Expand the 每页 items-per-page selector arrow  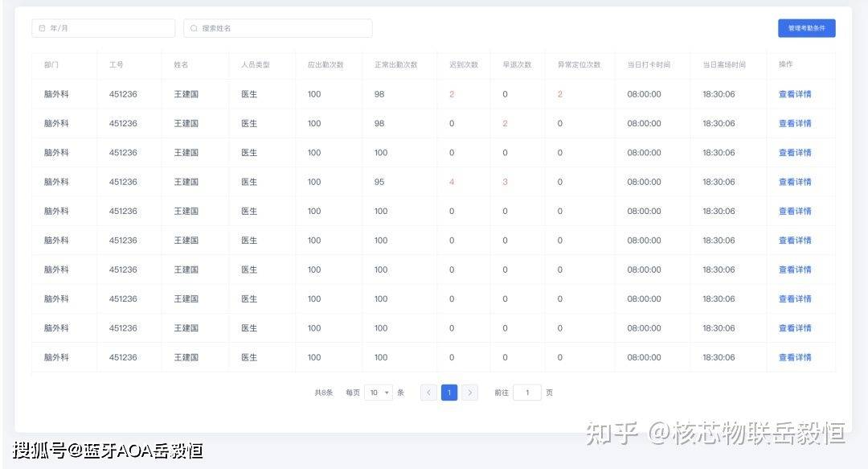tap(388, 393)
